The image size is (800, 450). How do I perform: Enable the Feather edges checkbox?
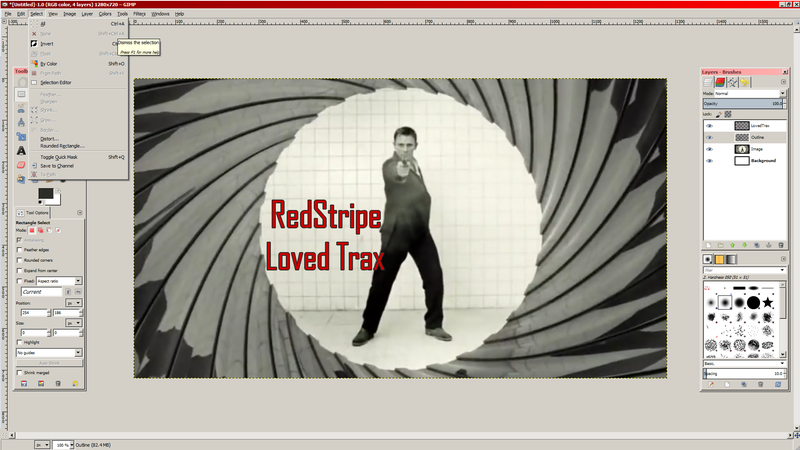coord(20,250)
